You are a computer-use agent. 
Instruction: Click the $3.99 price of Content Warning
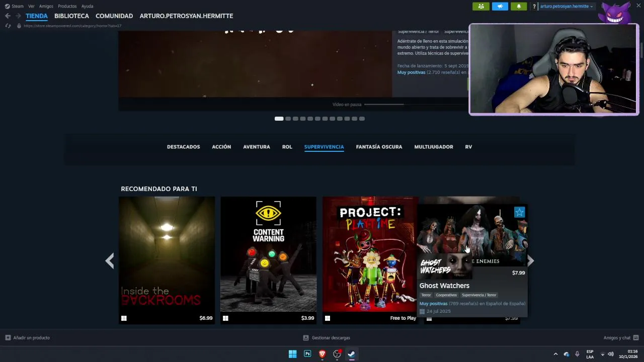point(307,318)
